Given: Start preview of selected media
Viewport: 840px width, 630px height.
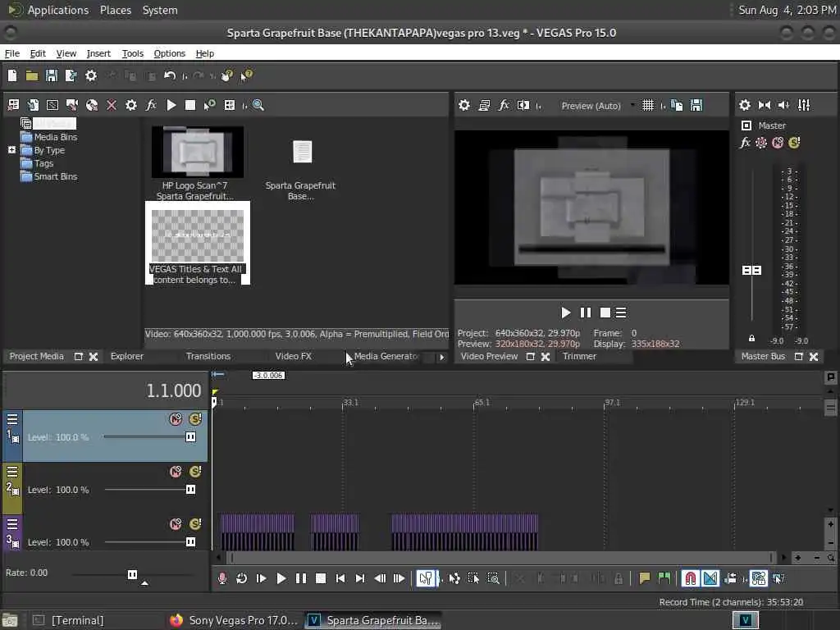Looking at the screenshot, I should pyautogui.click(x=171, y=105).
